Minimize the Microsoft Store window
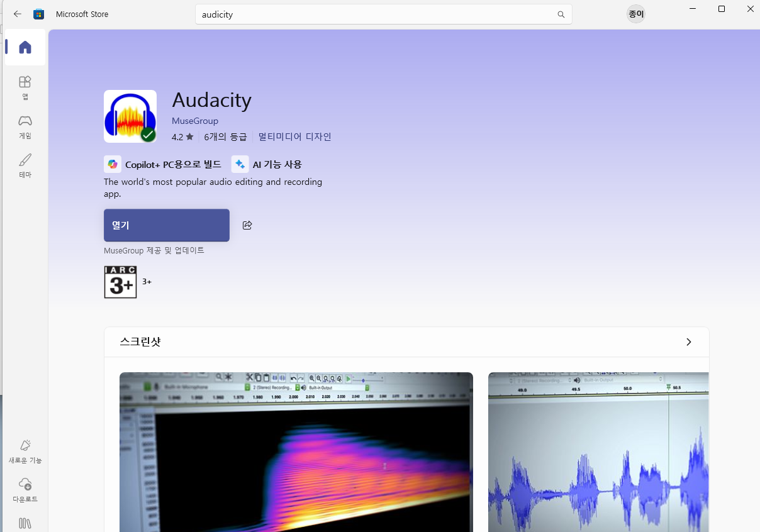 [x=693, y=9]
